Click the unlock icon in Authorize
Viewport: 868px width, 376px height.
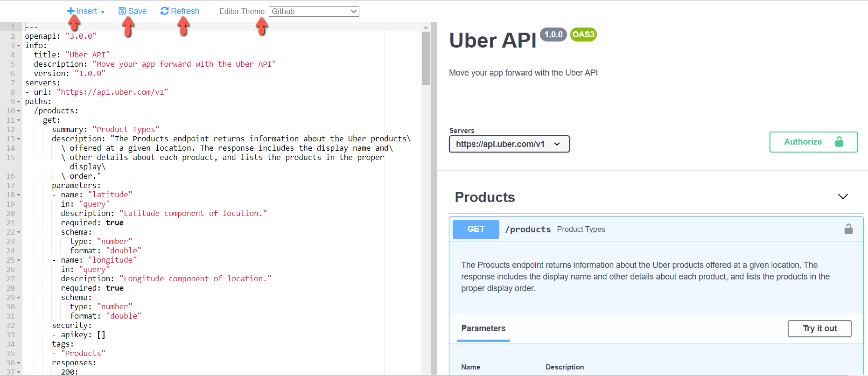coord(839,142)
